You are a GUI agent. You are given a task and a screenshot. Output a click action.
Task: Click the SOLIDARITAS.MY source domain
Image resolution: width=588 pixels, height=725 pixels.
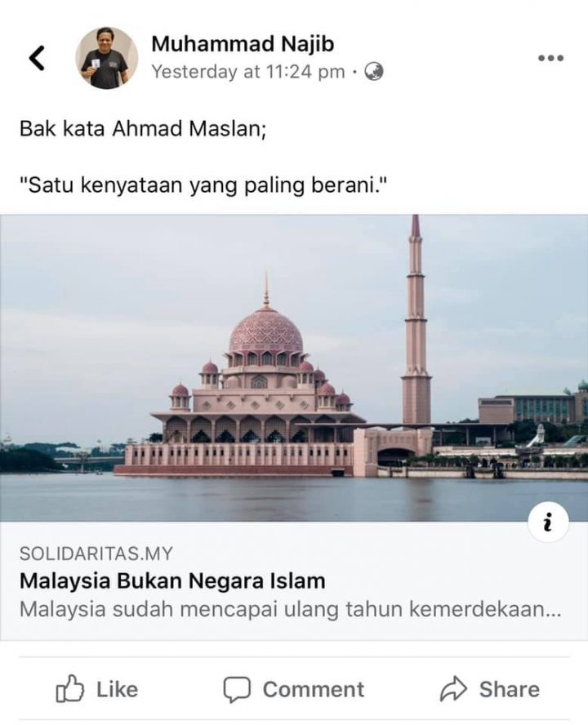96,554
